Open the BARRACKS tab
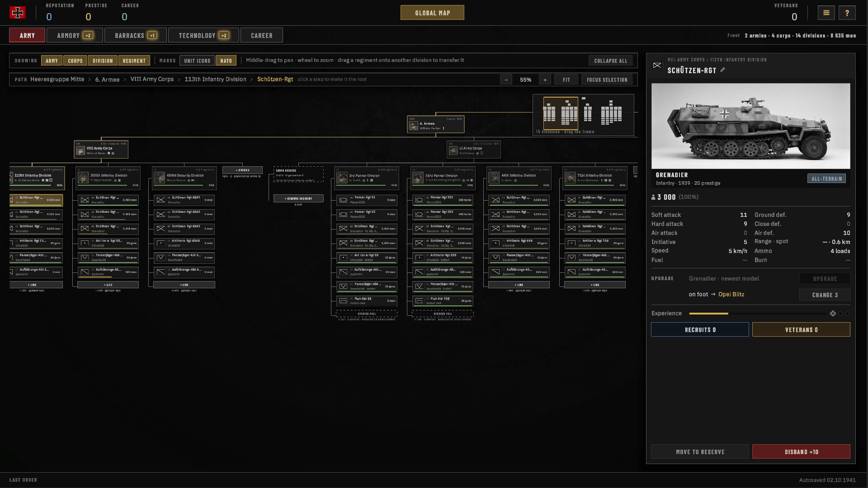 [x=136, y=35]
